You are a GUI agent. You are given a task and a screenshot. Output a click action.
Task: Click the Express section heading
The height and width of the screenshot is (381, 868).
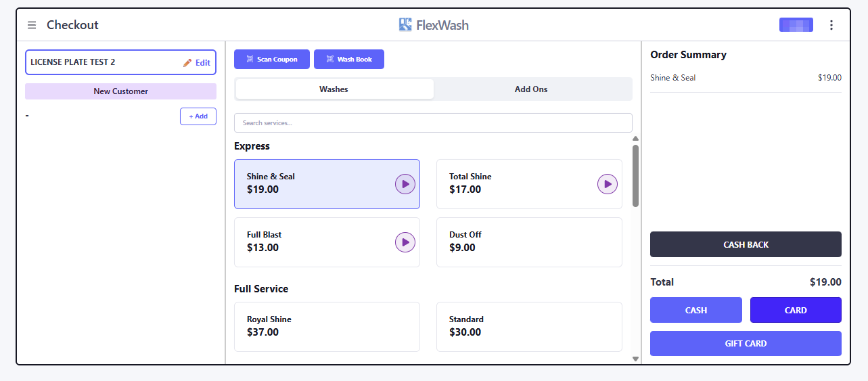tap(252, 146)
